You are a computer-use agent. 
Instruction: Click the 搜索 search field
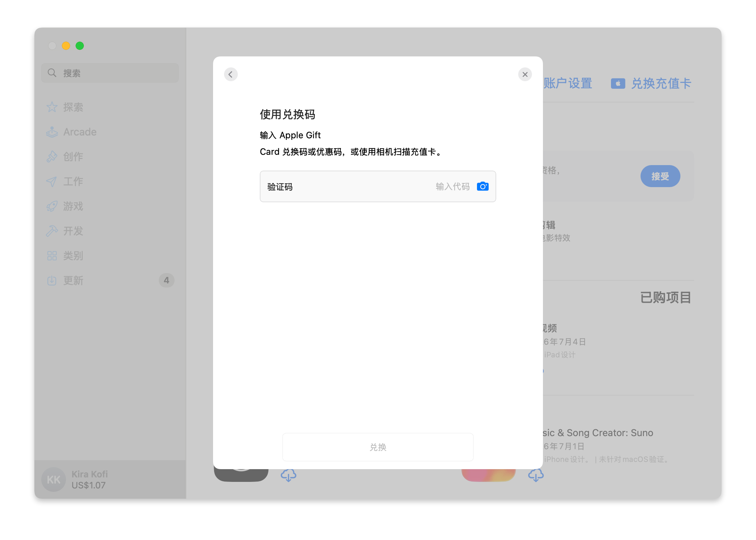pos(110,73)
